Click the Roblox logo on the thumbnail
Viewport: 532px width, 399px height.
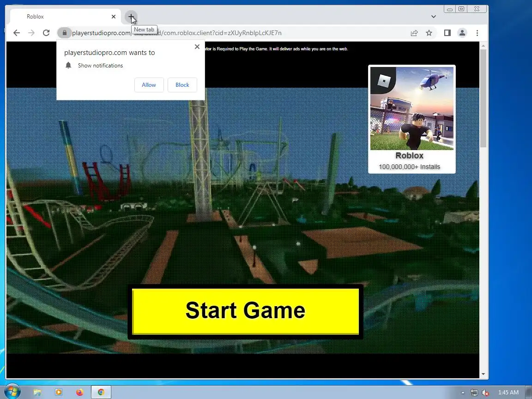click(384, 80)
